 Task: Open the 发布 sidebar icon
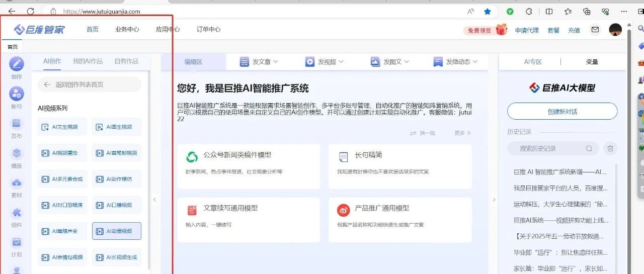[17, 123]
